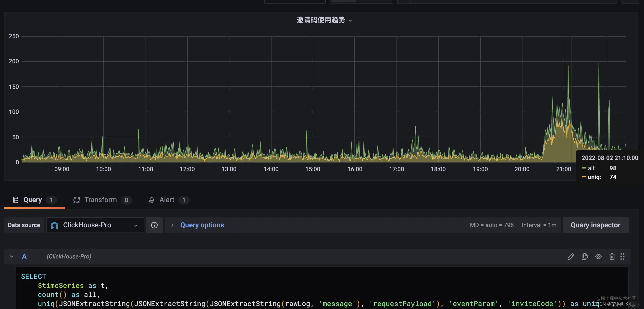Expand Query options

pos(172,225)
